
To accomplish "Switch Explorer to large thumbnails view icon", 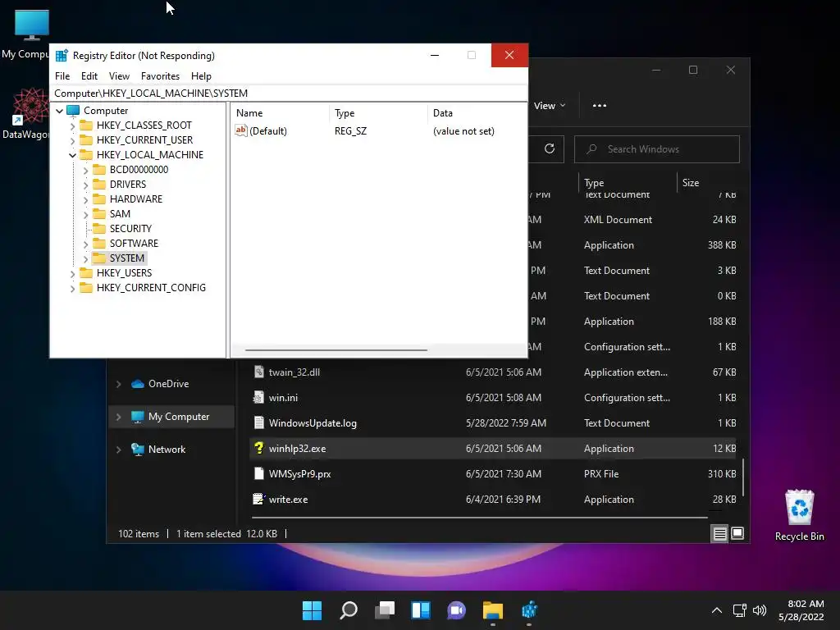I will 737,533.
